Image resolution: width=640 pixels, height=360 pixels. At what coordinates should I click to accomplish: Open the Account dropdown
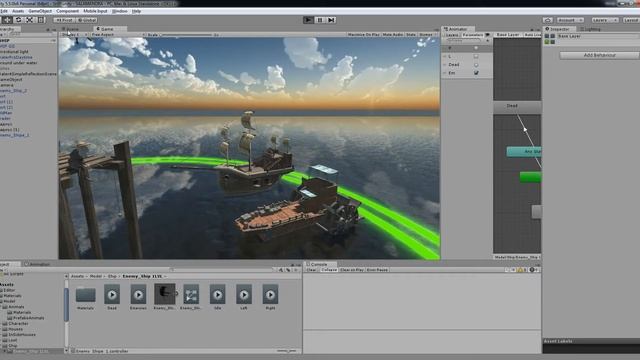(x=570, y=20)
